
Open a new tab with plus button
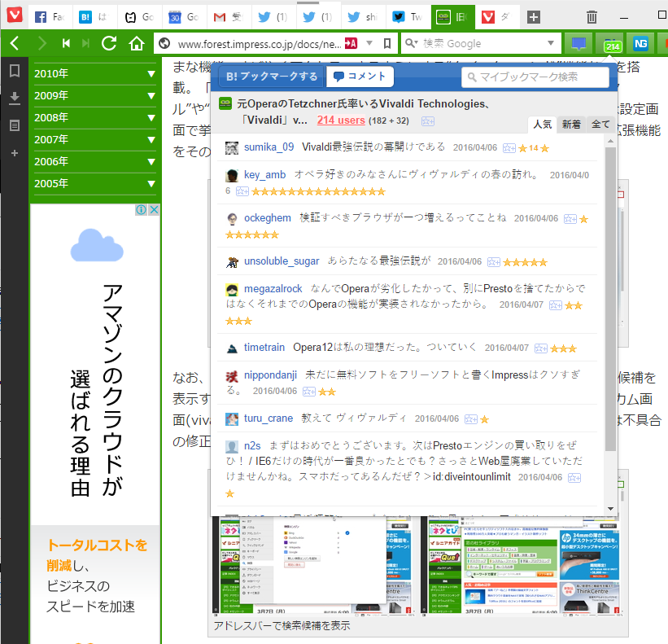534,17
